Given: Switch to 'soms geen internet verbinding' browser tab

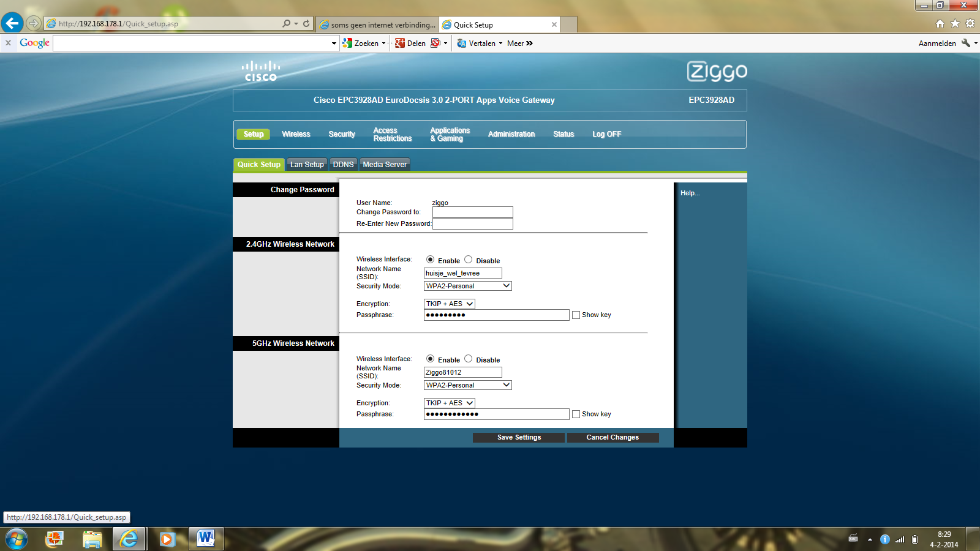Looking at the screenshot, I should [x=378, y=24].
